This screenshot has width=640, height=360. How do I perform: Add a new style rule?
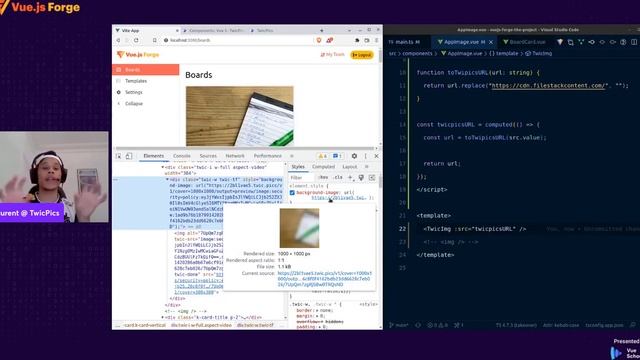(x=350, y=178)
